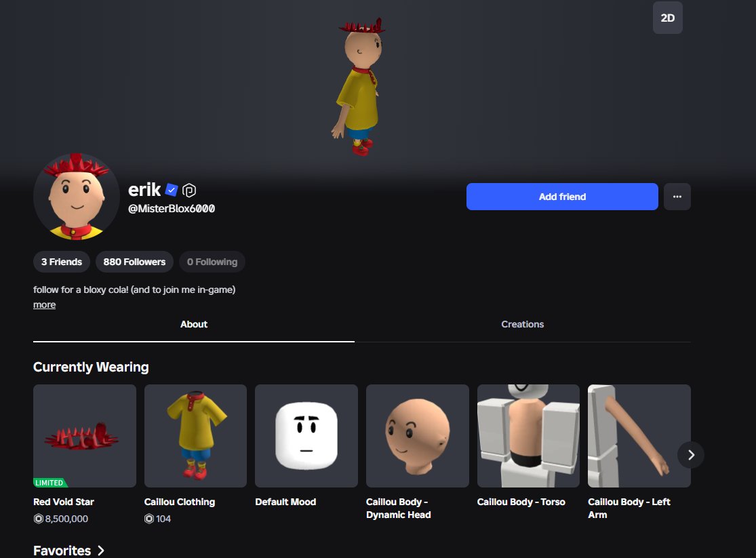Click the 3D avatar model preview
Screen dimensions: 756x558
359,87
